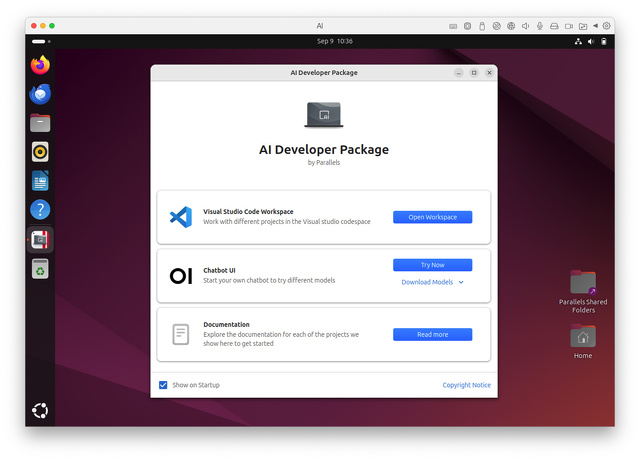Launch LibreOffice Writer from the dock
Viewport: 640px width, 460px height.
pos(40,181)
